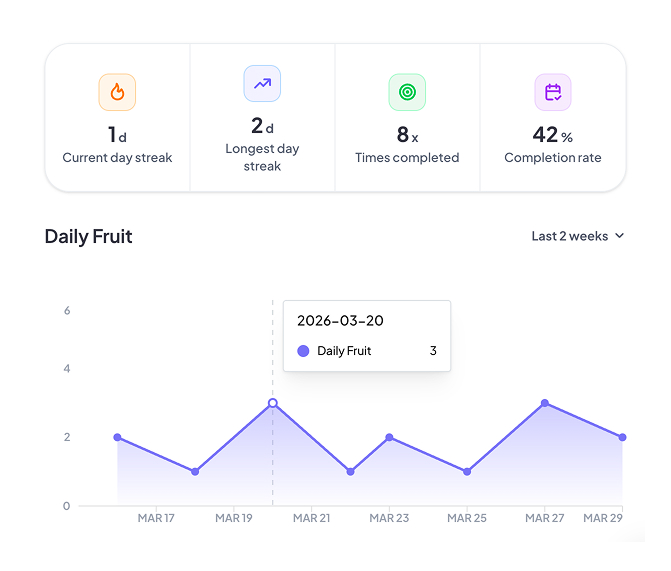Click the Completion rate label
Screen dimensions: 671x571
click(552, 158)
